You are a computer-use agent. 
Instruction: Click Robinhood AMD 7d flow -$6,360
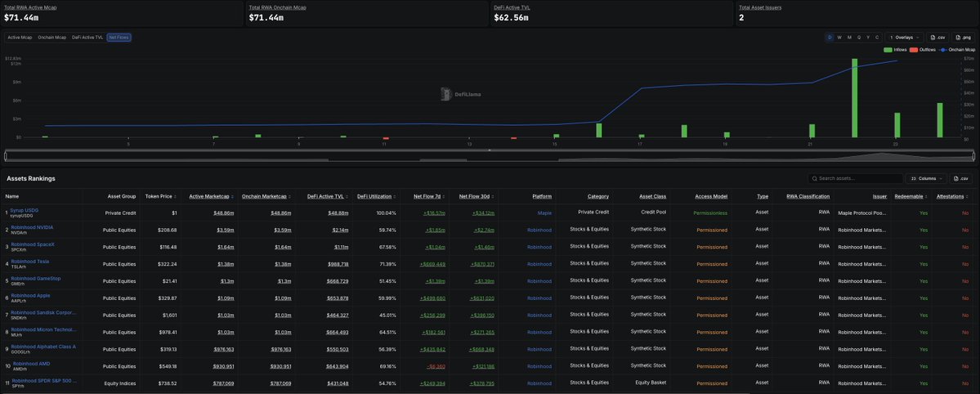[x=436, y=366]
